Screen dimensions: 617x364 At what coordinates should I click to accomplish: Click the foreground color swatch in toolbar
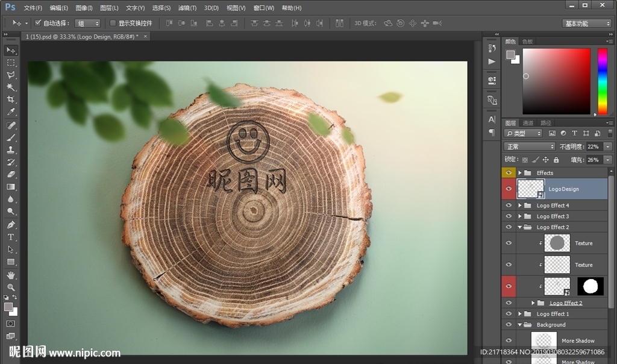pos(8,307)
